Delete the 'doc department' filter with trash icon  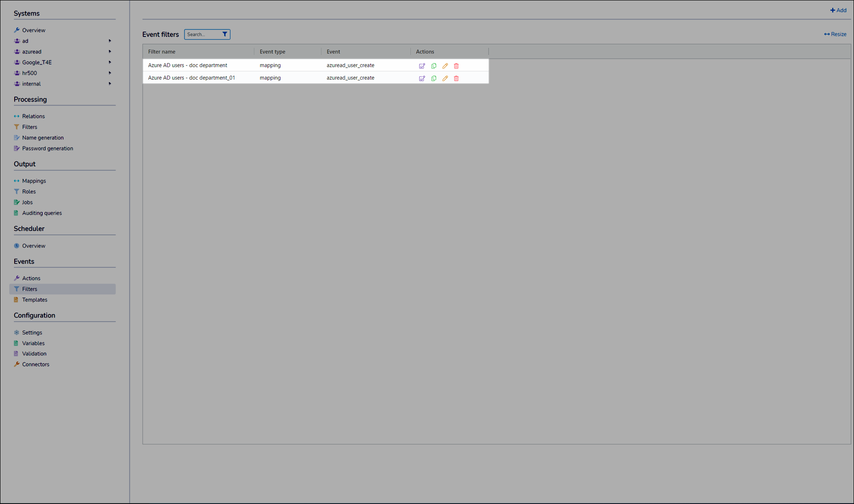(456, 66)
